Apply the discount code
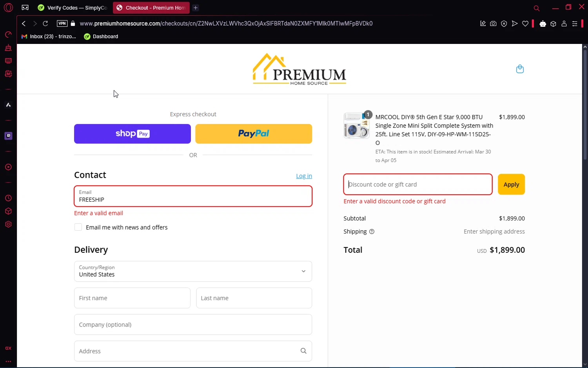 pos(511,184)
